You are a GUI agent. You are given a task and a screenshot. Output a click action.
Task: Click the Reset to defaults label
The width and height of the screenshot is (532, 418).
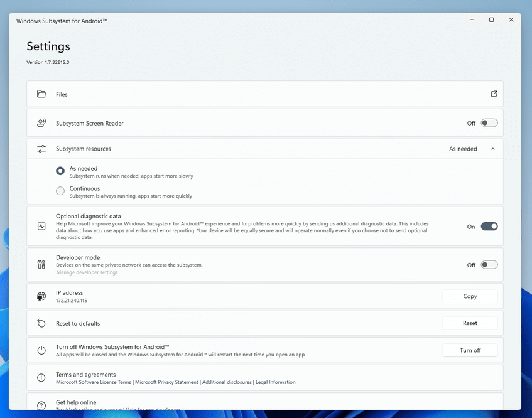point(78,323)
